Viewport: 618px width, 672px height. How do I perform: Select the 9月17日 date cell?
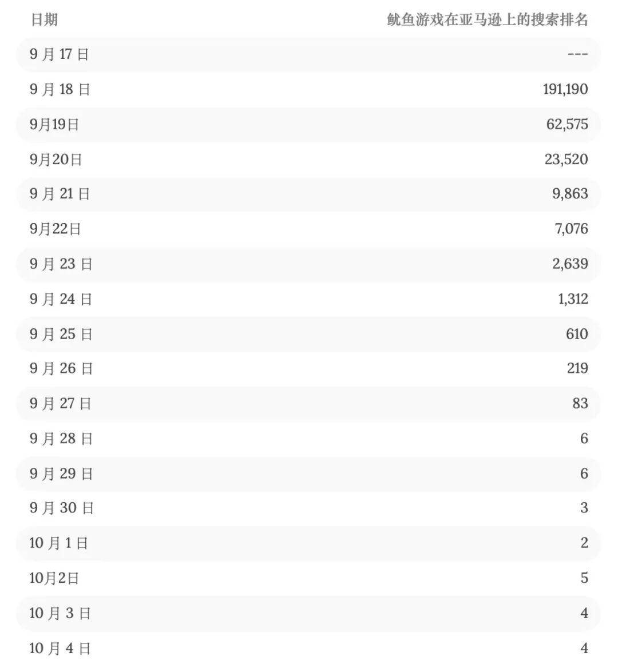click(x=60, y=54)
